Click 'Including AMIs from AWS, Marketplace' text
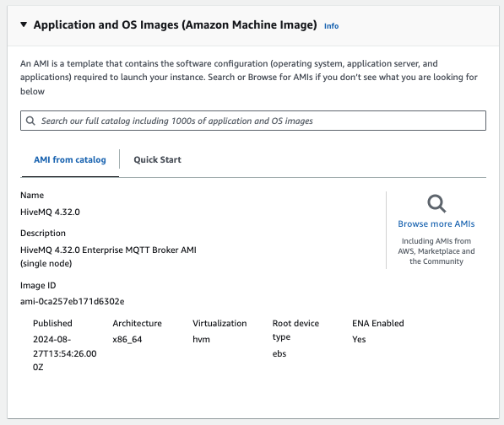Image resolution: width=504 pixels, height=425 pixels. tap(436, 251)
